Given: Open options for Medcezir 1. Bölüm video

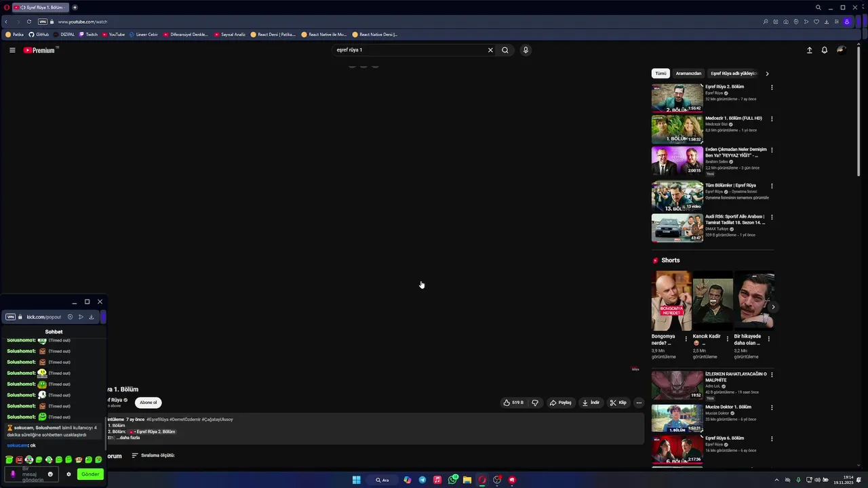Looking at the screenshot, I should pos(772,119).
